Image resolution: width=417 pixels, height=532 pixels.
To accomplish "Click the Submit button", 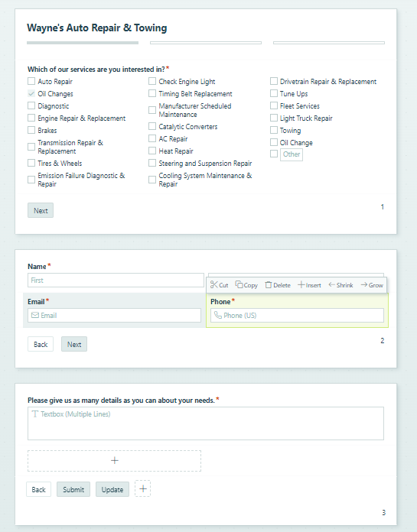I will coord(73,489).
